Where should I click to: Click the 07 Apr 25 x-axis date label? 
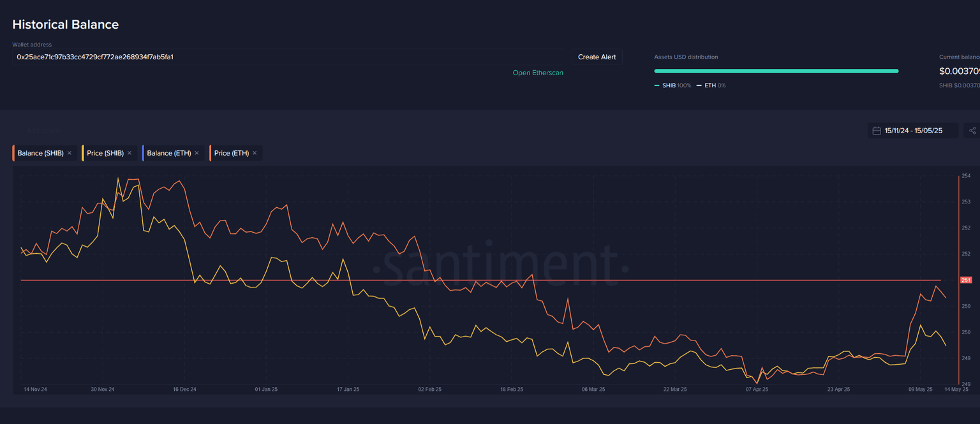(757, 389)
